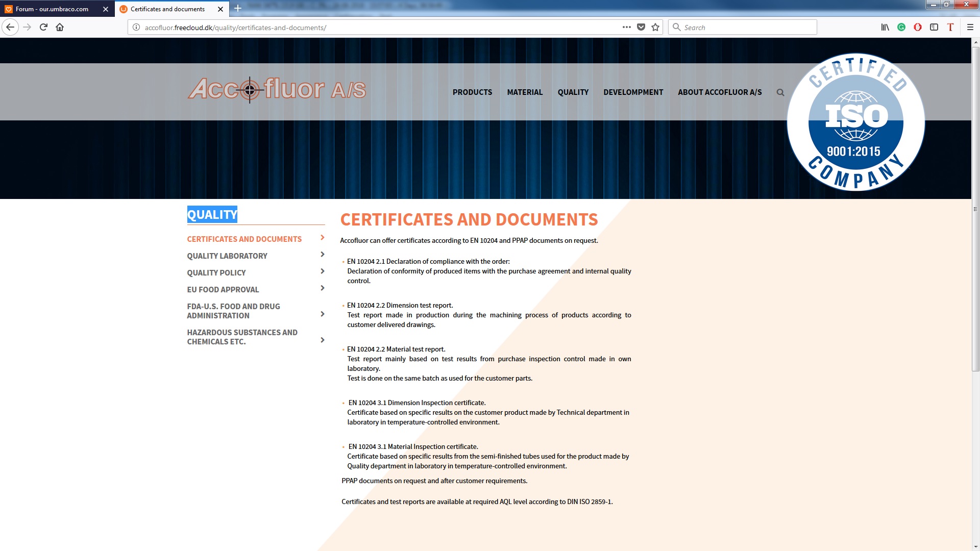Viewport: 980px width, 551px height.
Task: Open Quality Laboratory sidebar link
Action: pos(227,256)
